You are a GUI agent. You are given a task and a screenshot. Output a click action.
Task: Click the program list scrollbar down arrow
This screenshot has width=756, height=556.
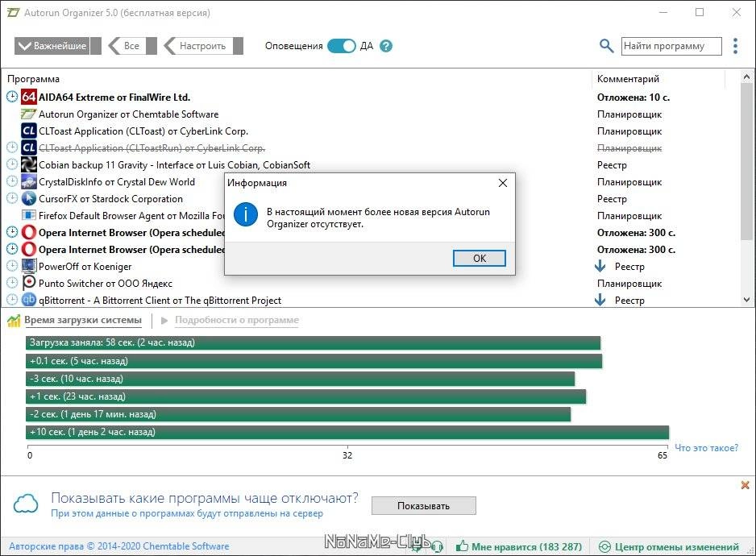point(746,300)
